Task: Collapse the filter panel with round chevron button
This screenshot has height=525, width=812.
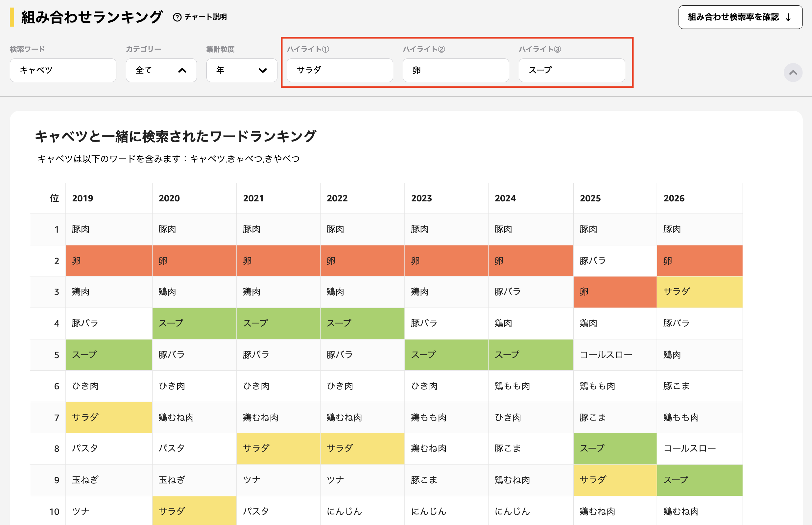Action: pyautogui.click(x=793, y=72)
